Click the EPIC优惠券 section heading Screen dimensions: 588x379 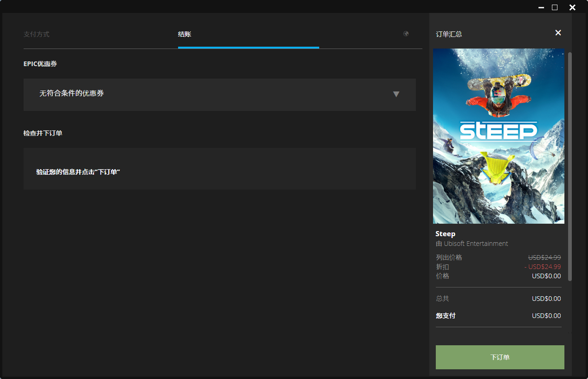click(40, 64)
